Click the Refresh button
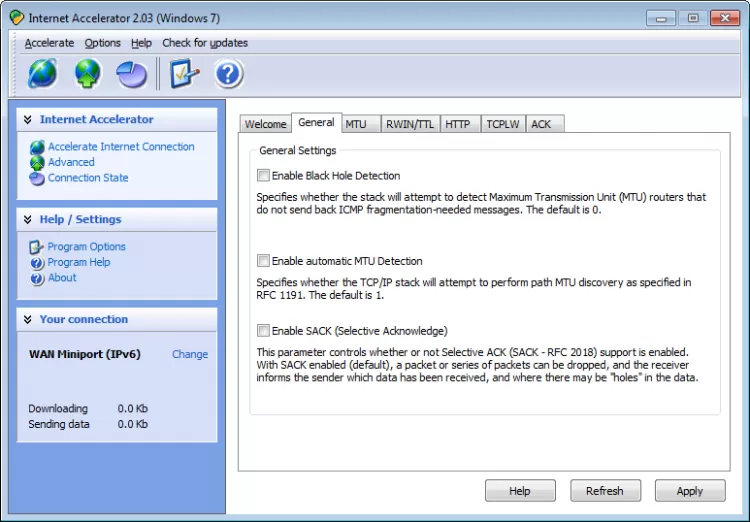The width and height of the screenshot is (750, 522). point(605,490)
